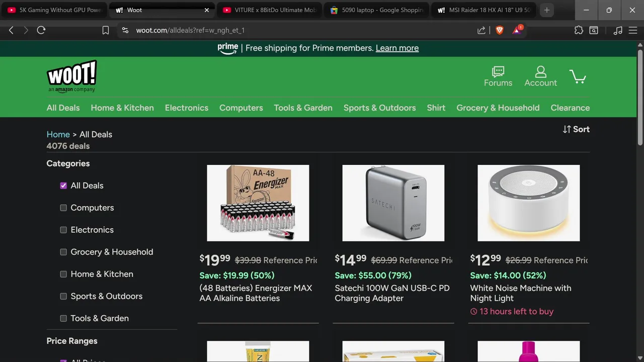Open the Woot Forums icon
Image resolution: width=644 pixels, height=362 pixels.
tap(498, 76)
